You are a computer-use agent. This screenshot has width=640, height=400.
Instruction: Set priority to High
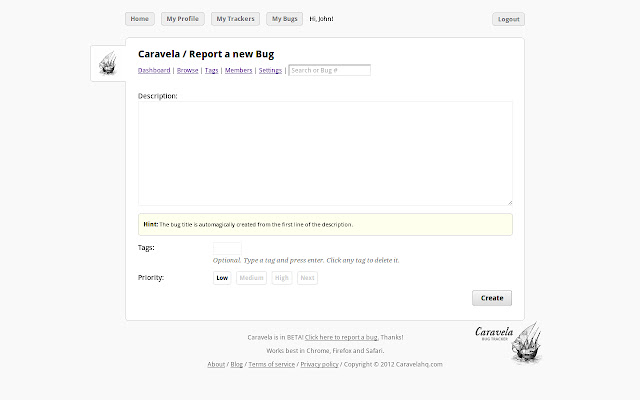(282, 278)
